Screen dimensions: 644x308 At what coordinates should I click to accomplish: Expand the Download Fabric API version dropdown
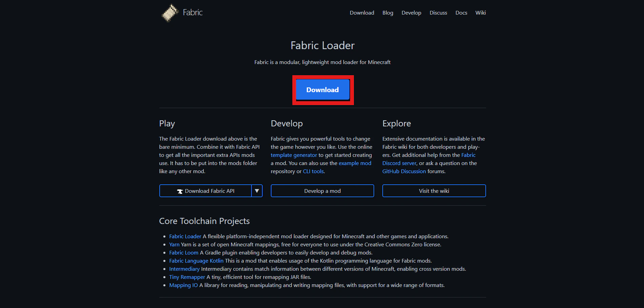tap(257, 191)
